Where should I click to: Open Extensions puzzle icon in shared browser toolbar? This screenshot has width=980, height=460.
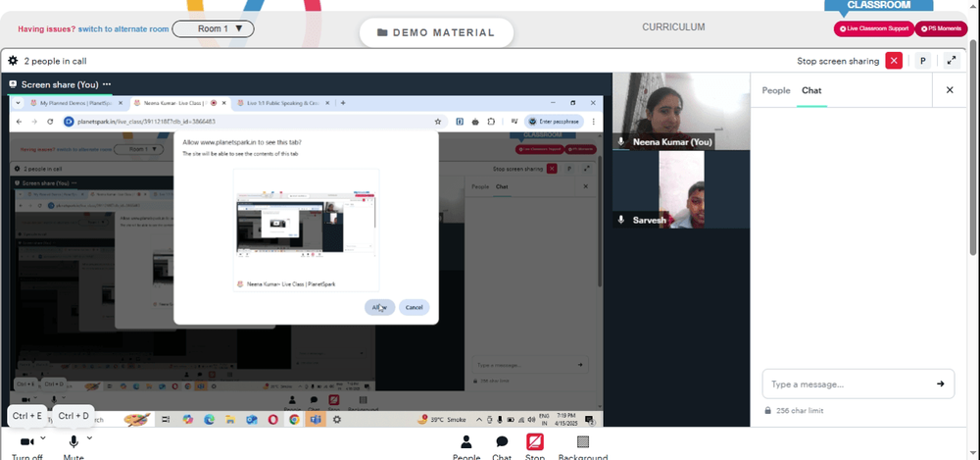[x=491, y=122]
